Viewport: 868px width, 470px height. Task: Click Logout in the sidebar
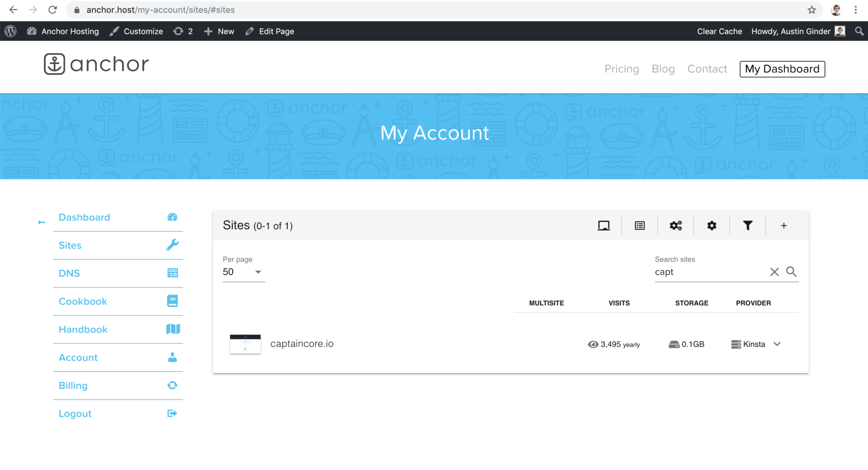point(75,413)
